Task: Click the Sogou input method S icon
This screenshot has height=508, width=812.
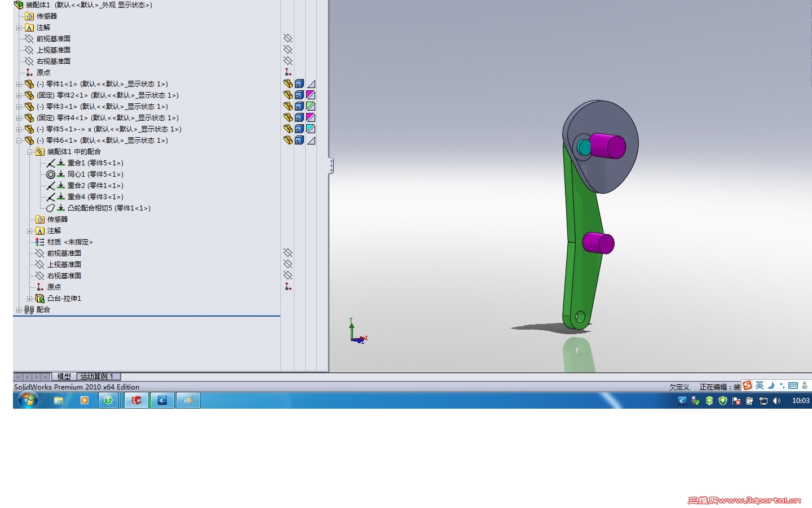Action: coord(748,386)
